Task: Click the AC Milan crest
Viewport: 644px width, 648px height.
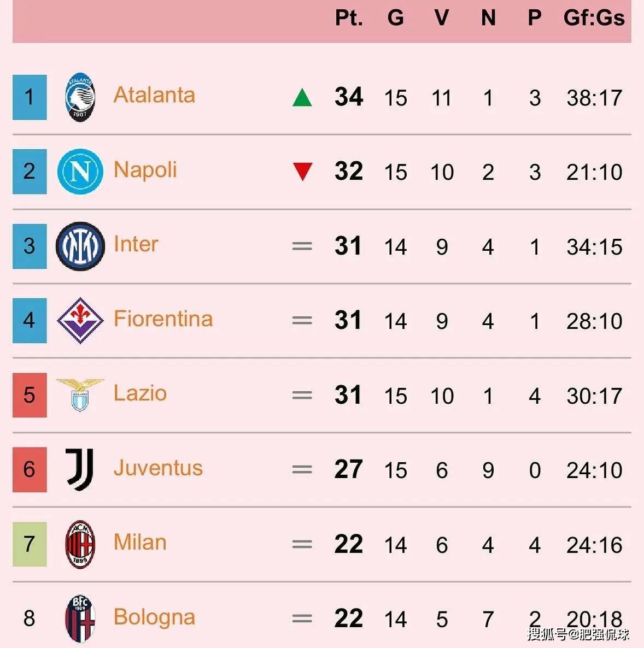Action: [x=80, y=544]
